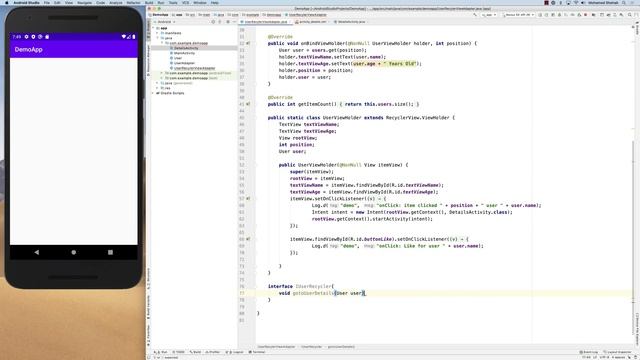Click the Project panel settings gear icon
Screen dimensions: 640x360
(x=228, y=22)
